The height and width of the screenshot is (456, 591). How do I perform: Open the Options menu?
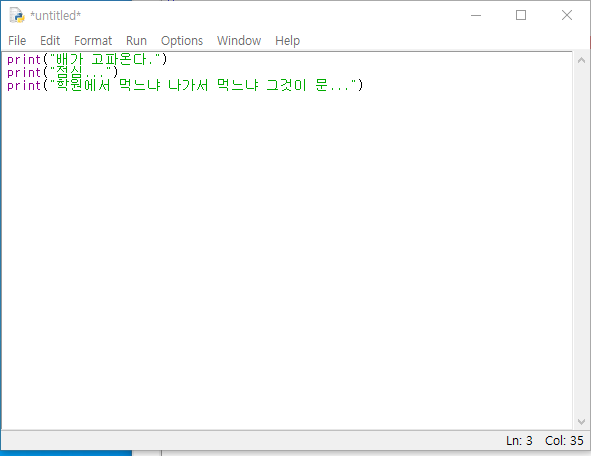[182, 40]
